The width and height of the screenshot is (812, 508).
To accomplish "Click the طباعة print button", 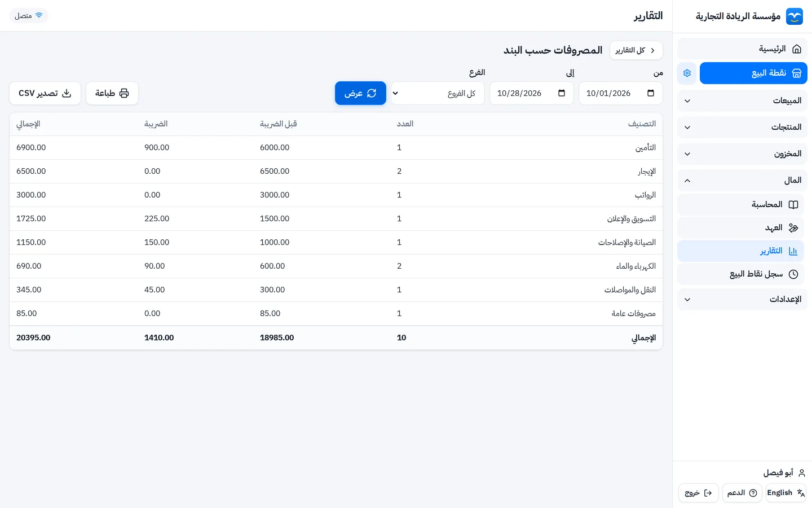I will pos(112,93).
